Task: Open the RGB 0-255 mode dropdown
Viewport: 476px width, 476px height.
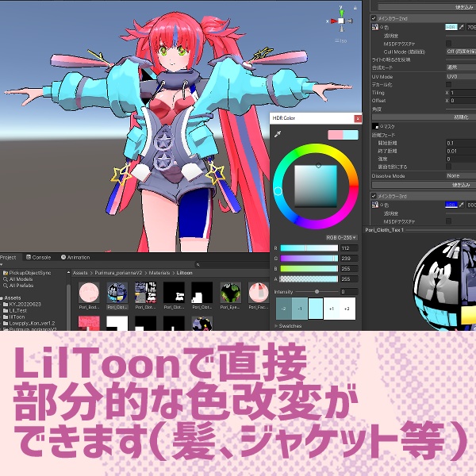Action: pyautogui.click(x=341, y=237)
